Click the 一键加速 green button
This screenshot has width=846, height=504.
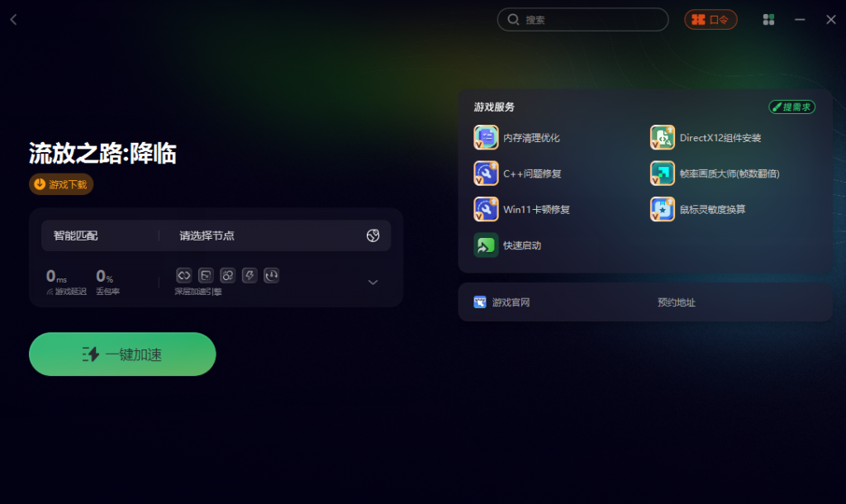[x=122, y=354]
